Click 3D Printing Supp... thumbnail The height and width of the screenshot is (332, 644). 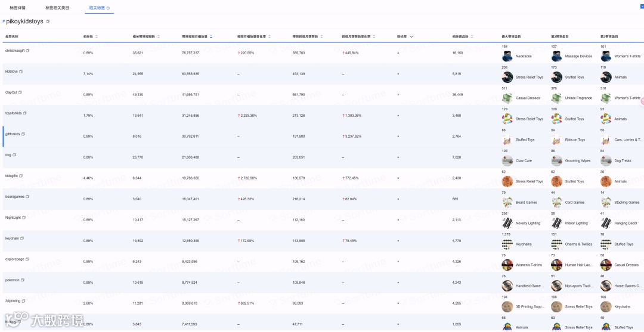507,306
